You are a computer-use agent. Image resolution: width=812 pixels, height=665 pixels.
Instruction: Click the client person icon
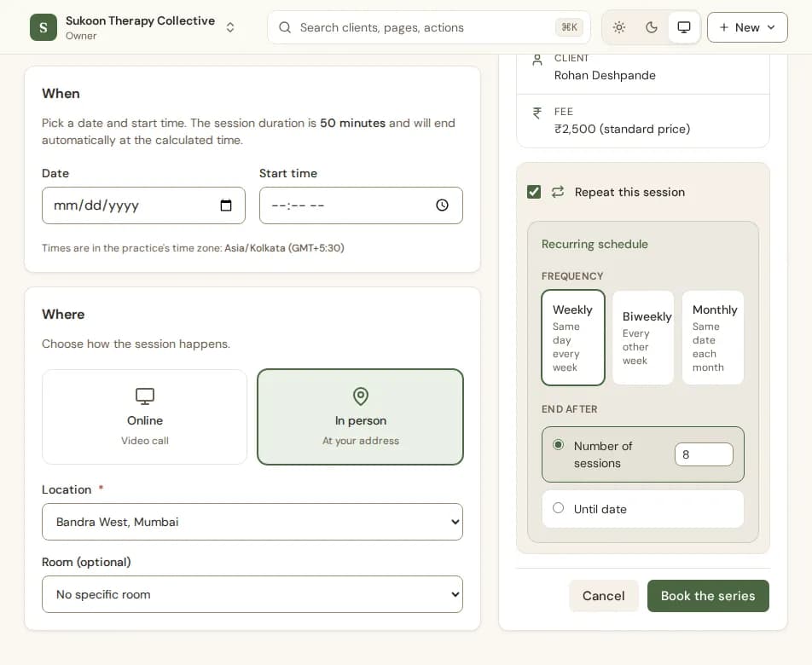pos(537,60)
